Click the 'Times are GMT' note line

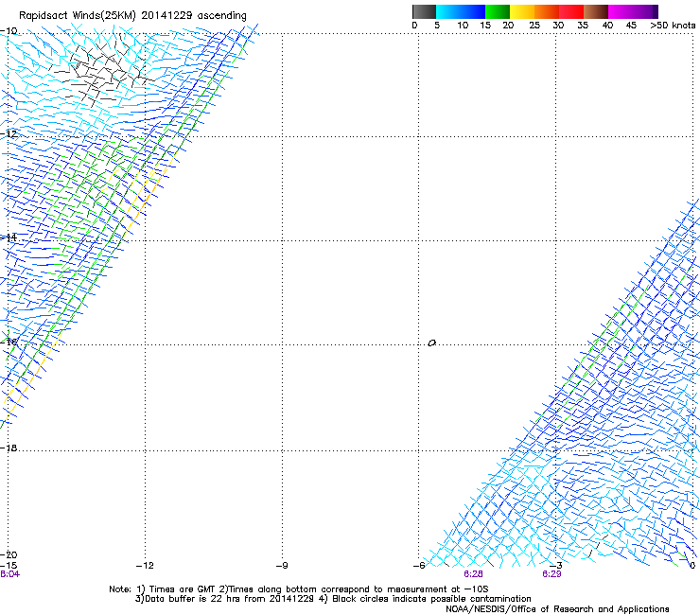coord(298,589)
